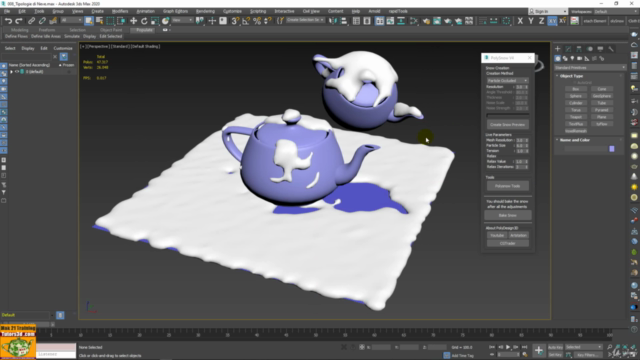Click Define Flows in Populate ribbon

click(x=16, y=36)
